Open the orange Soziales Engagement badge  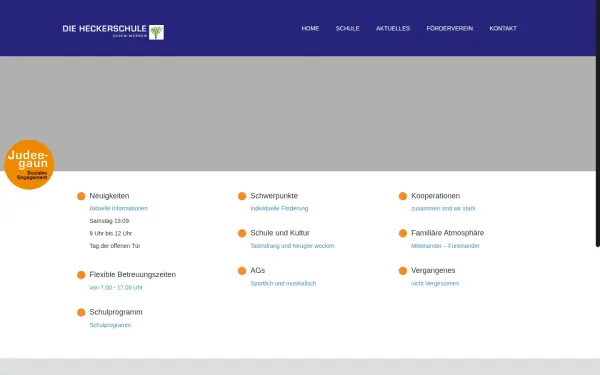tap(29, 165)
